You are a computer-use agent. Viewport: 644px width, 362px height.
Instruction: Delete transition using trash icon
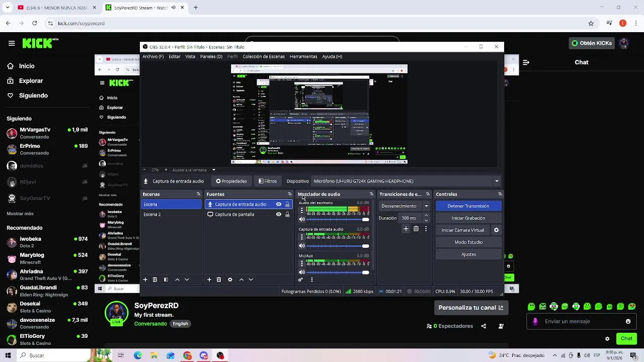[416, 229]
